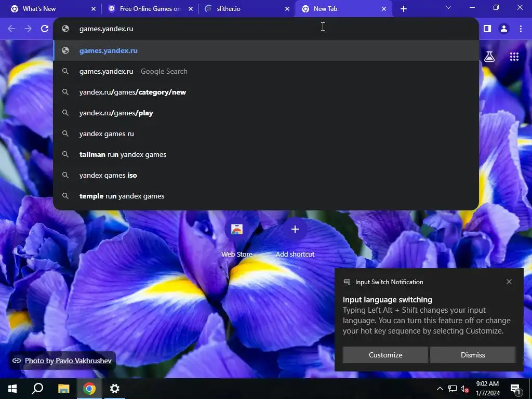Open the Google apps grid icon

tap(514, 57)
